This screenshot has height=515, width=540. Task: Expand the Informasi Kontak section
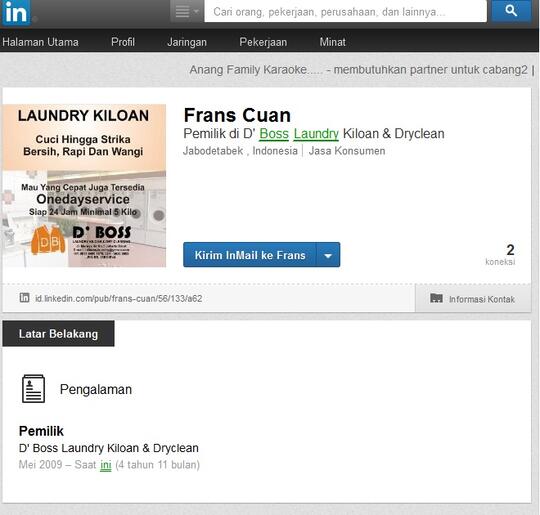point(473,299)
